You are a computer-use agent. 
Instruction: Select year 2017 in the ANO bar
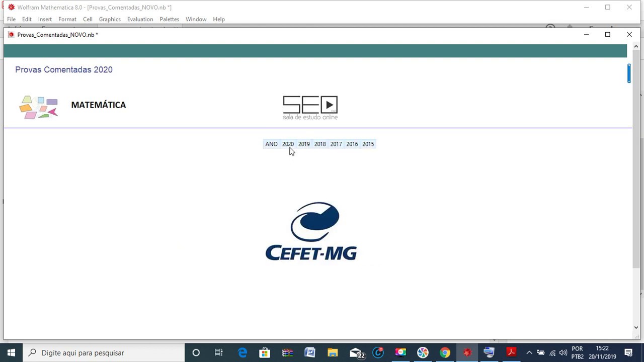coord(336,144)
